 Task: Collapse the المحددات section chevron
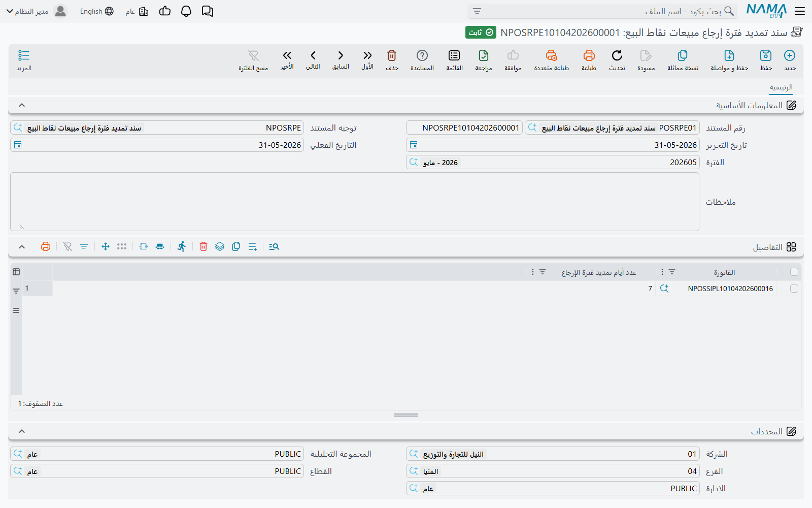[22, 431]
